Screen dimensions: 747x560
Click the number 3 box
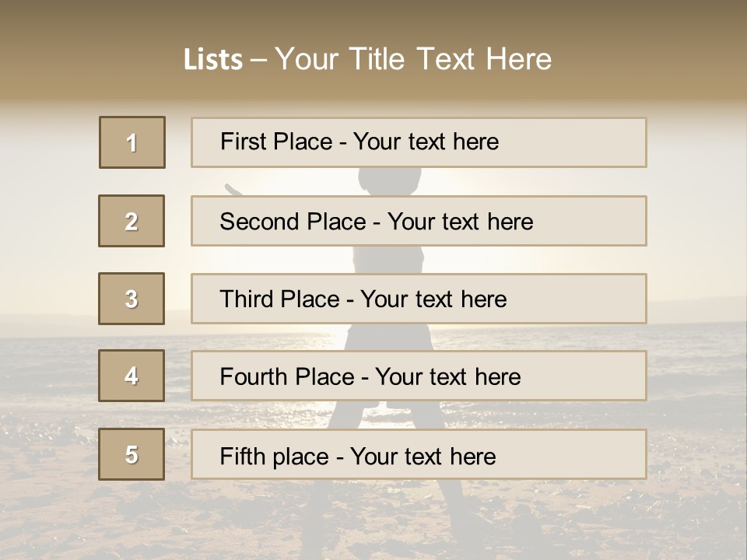(x=132, y=299)
